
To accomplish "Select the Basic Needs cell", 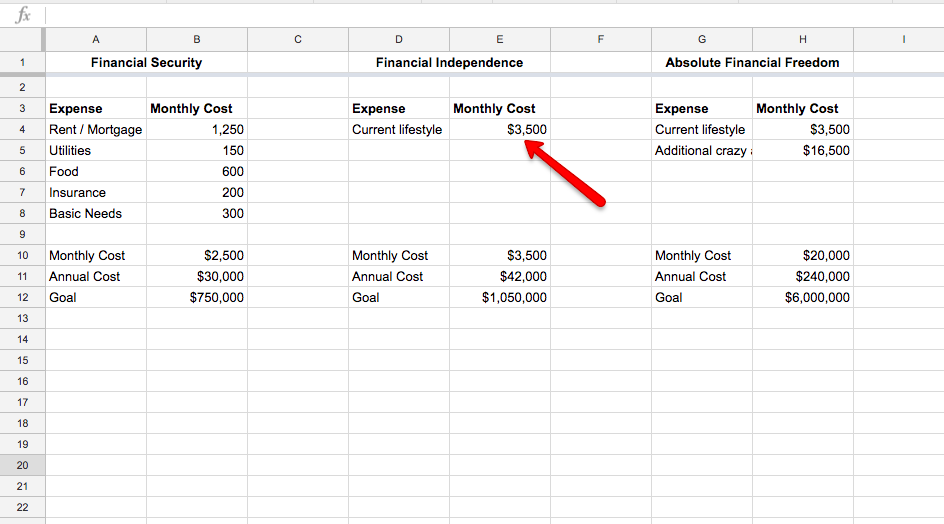I will 96,213.
